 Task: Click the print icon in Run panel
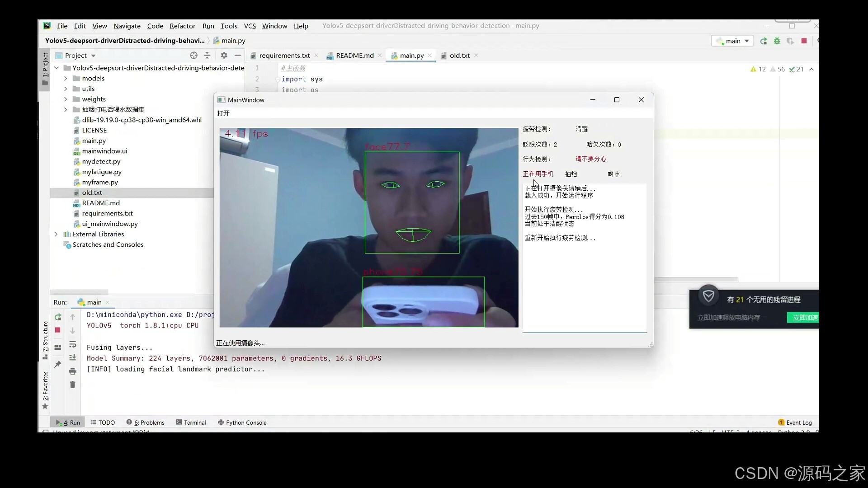click(72, 371)
